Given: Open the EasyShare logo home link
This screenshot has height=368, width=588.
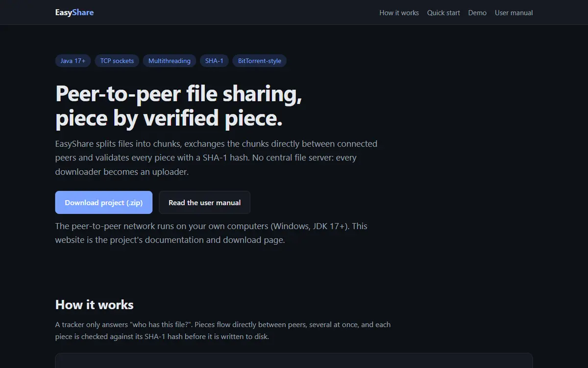Looking at the screenshot, I should (74, 12).
